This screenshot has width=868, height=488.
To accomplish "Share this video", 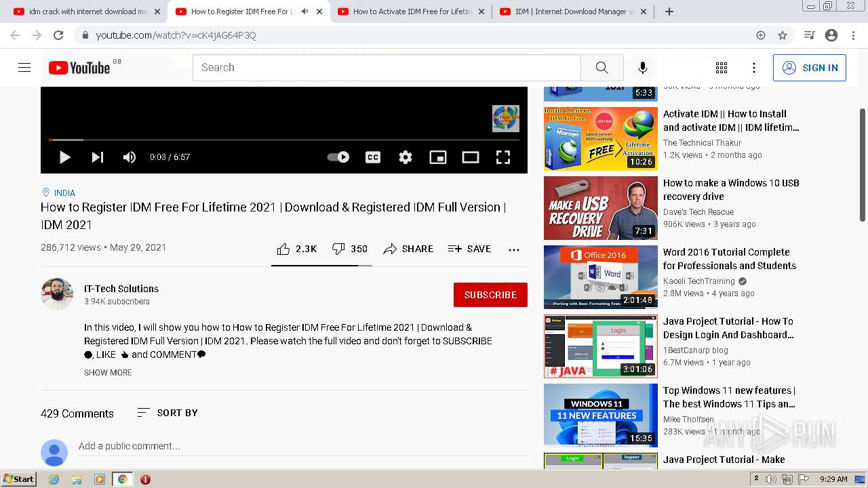I will pyautogui.click(x=408, y=249).
